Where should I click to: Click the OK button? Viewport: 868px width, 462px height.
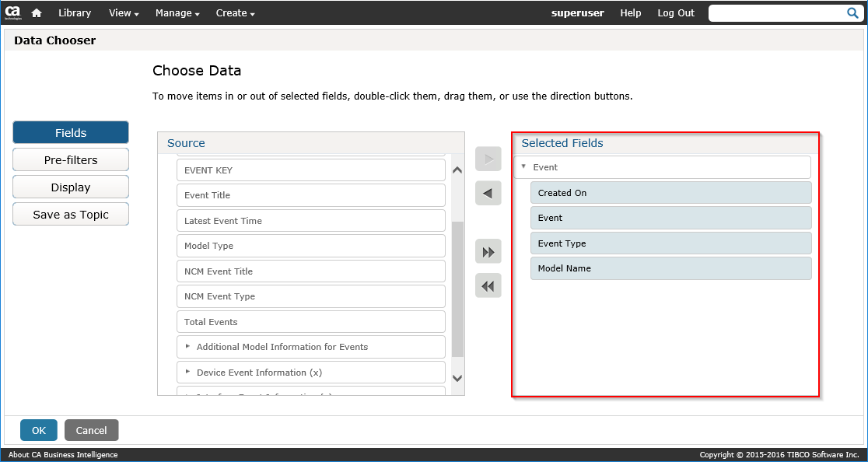click(39, 430)
